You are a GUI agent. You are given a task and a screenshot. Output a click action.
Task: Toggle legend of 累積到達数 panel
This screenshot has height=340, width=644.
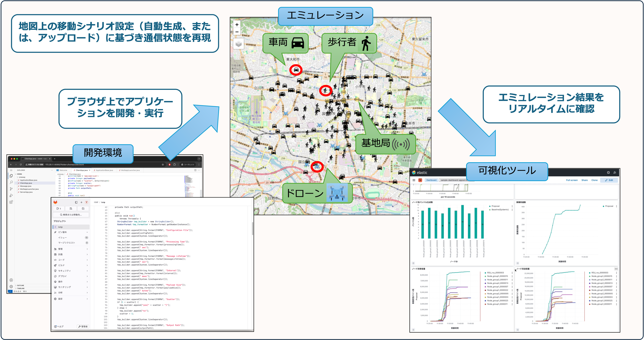click(x=518, y=263)
